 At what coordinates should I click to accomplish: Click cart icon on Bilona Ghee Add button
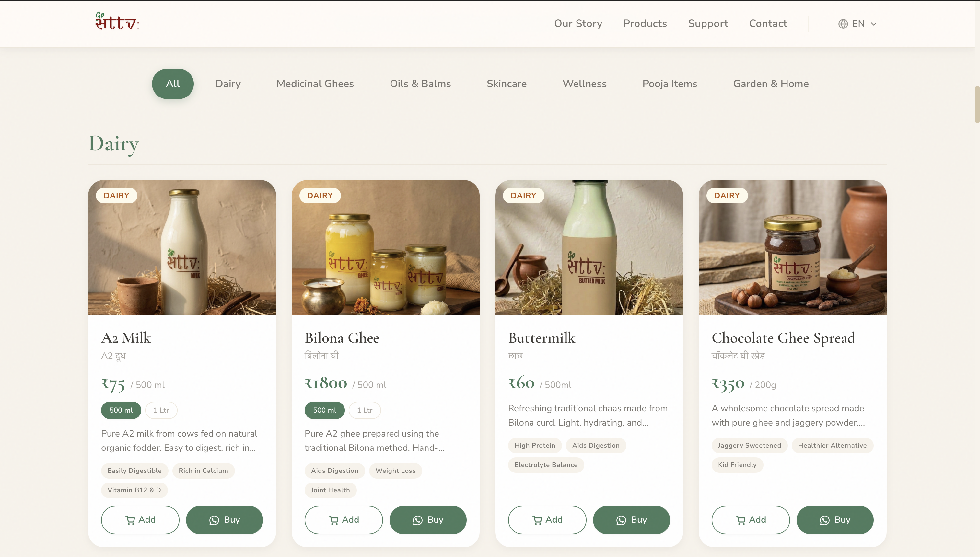(x=333, y=520)
